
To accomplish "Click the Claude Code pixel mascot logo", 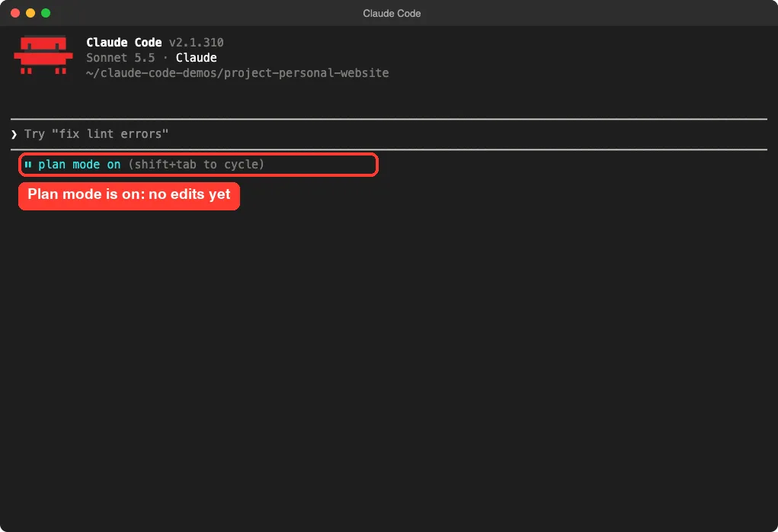I will (x=43, y=55).
